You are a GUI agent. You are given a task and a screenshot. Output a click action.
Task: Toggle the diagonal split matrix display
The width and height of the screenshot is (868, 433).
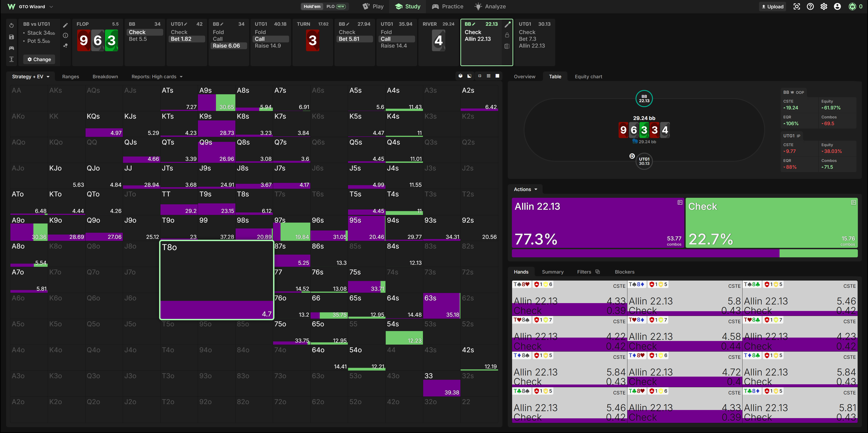click(x=469, y=76)
